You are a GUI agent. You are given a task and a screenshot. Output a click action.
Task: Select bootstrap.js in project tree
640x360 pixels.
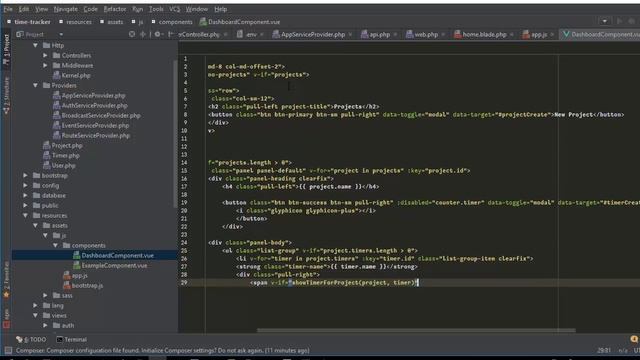click(83, 286)
